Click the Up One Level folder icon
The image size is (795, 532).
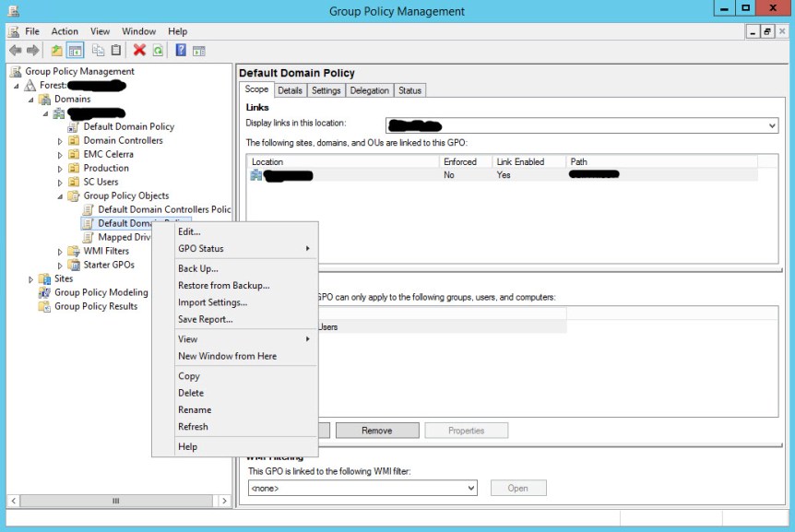pyautogui.click(x=57, y=51)
